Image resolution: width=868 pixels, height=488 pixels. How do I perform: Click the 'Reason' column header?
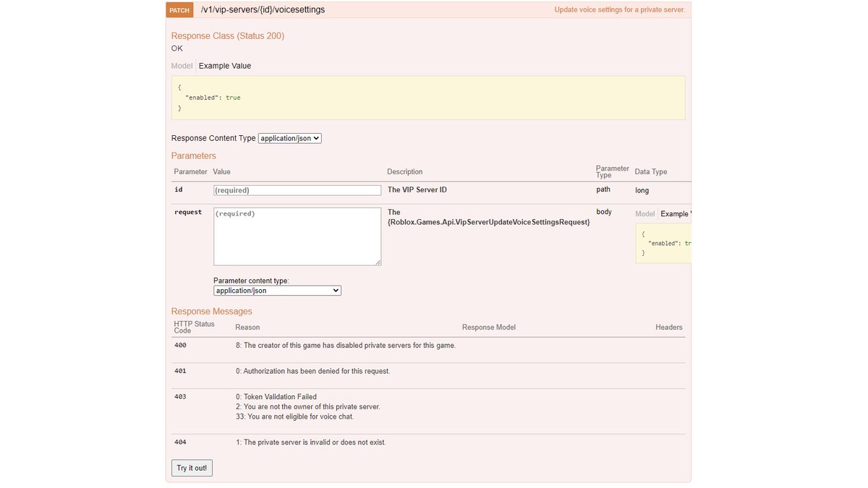coord(247,328)
